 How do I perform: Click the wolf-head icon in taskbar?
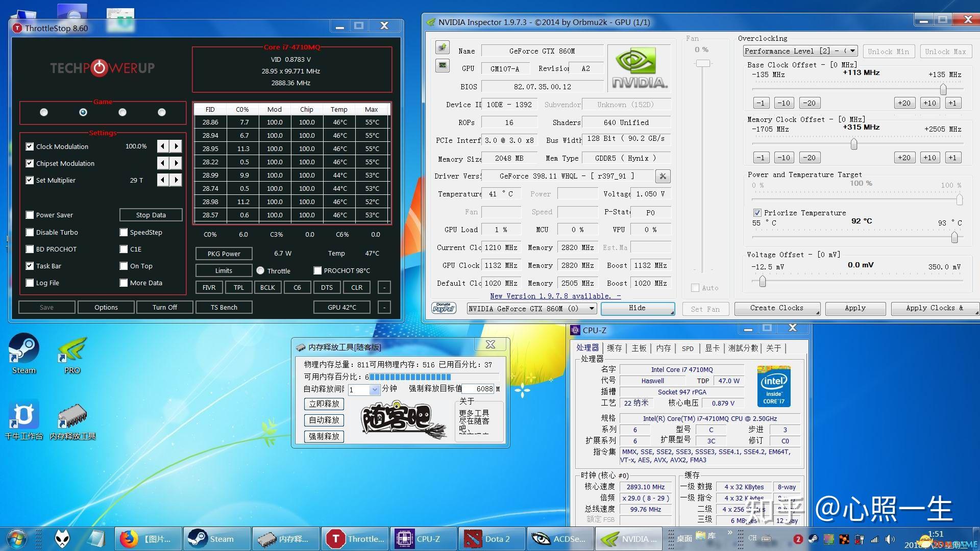coord(62,539)
